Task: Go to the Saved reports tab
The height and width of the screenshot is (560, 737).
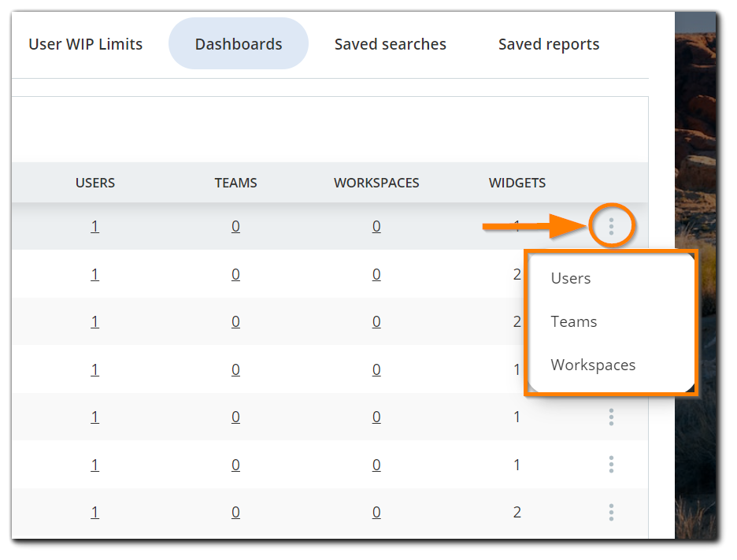Action: tap(548, 44)
